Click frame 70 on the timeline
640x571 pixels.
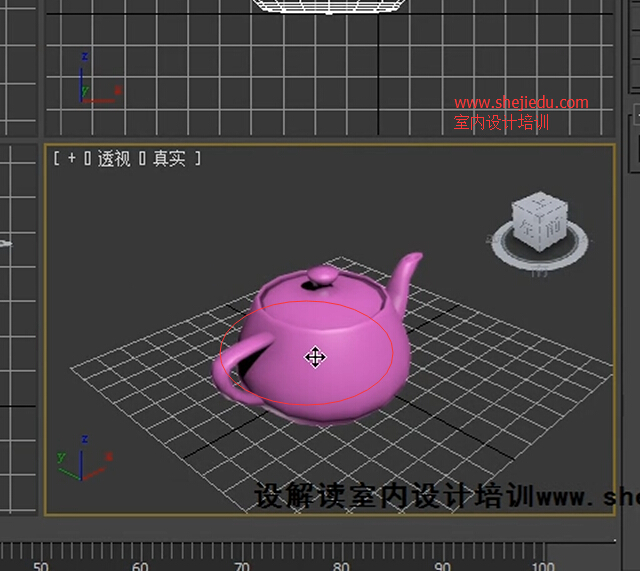click(x=242, y=567)
